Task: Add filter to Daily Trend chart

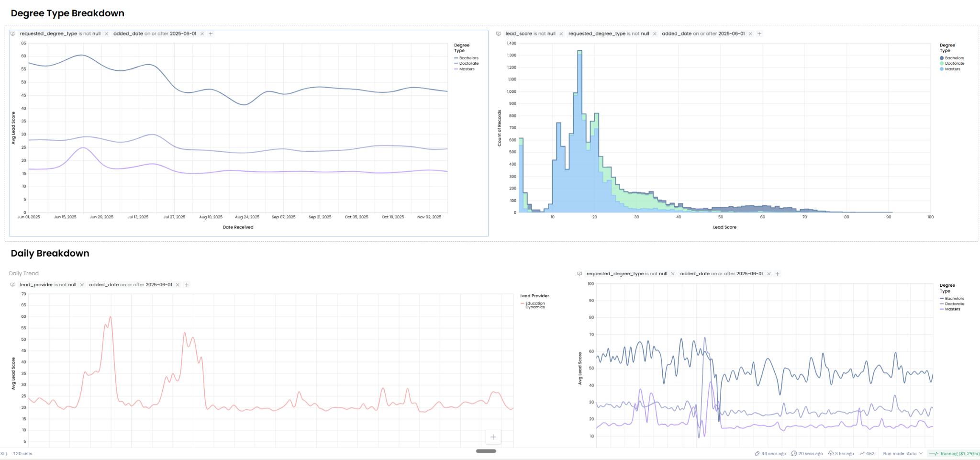Action: (x=187, y=285)
